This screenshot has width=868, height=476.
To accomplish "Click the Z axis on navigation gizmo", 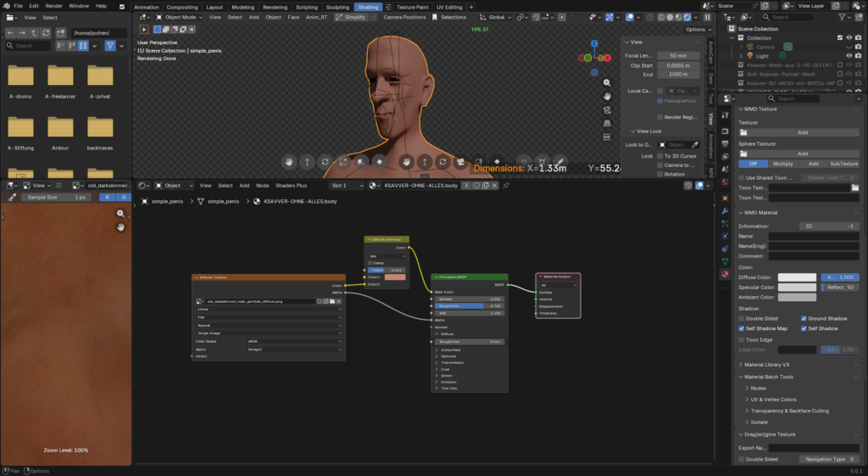I will (594, 43).
